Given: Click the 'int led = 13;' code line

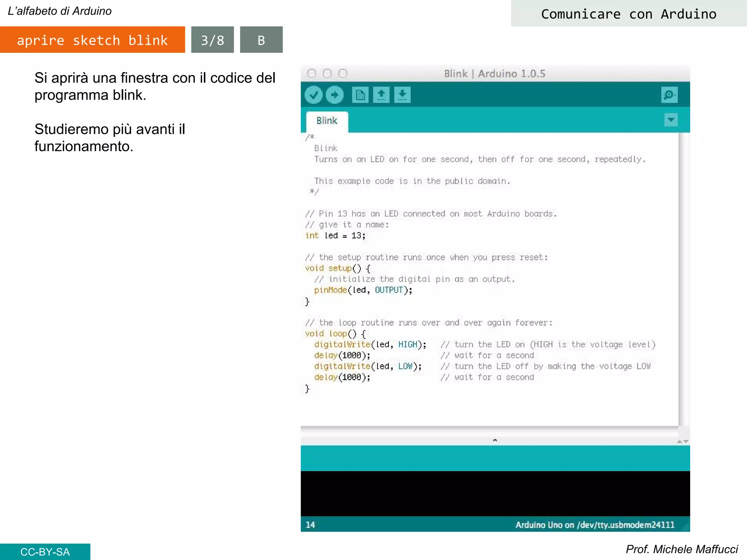Looking at the screenshot, I should pos(335,236).
